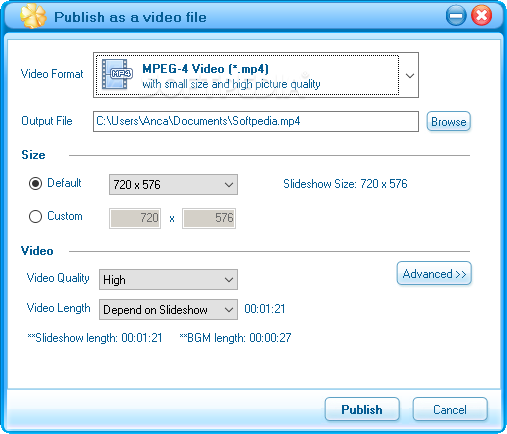Viewport: 507px width, 434px height.
Task: Close the dialog with the red X
Action: click(481, 16)
